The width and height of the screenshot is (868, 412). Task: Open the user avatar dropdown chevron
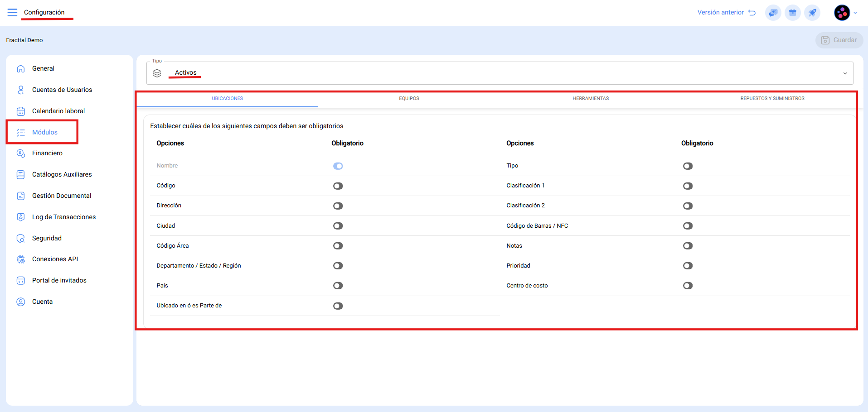855,13
